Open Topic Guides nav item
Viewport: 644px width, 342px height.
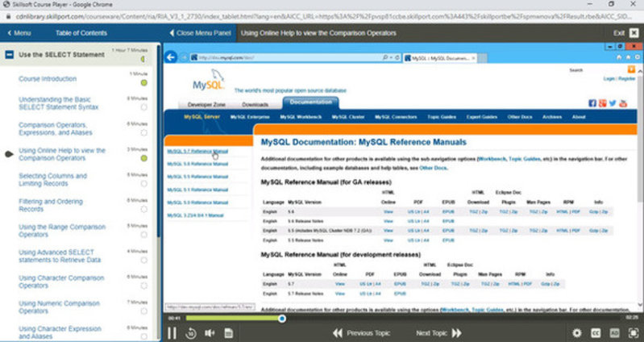(x=442, y=117)
